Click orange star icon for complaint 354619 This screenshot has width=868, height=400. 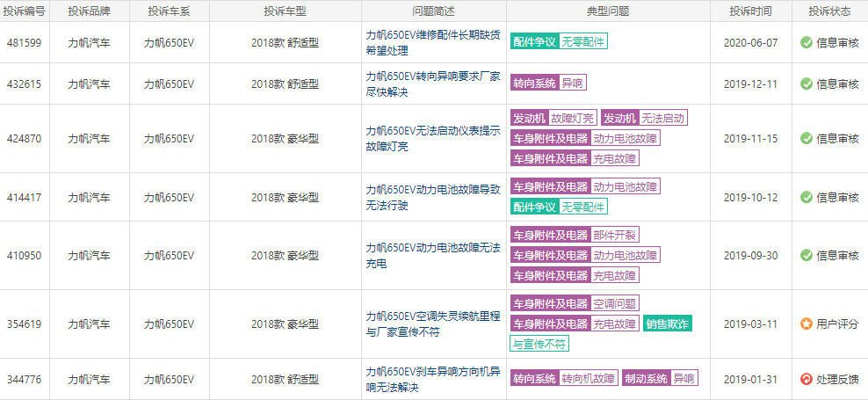point(806,324)
